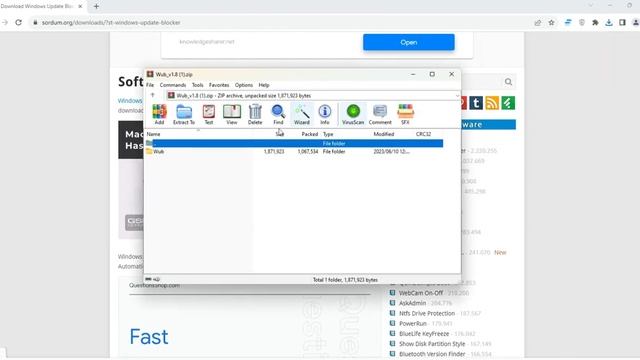The height and width of the screenshot is (360, 640).
Task: Open the Options menu
Action: 244,85
